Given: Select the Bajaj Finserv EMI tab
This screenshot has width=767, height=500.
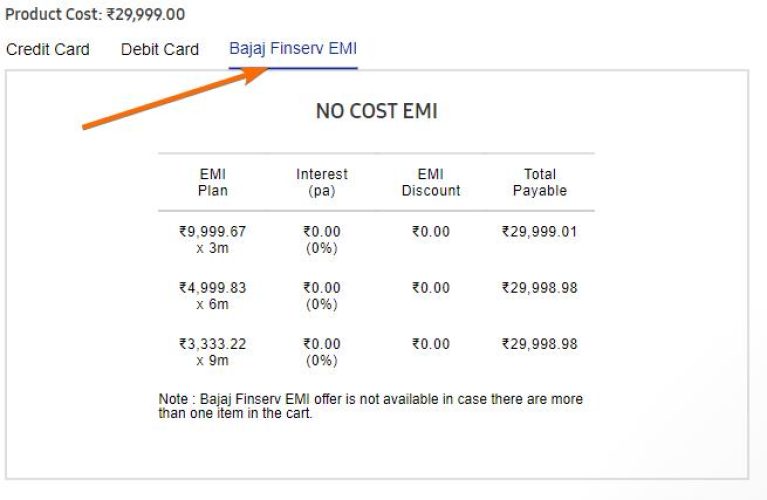Looking at the screenshot, I should point(293,49).
